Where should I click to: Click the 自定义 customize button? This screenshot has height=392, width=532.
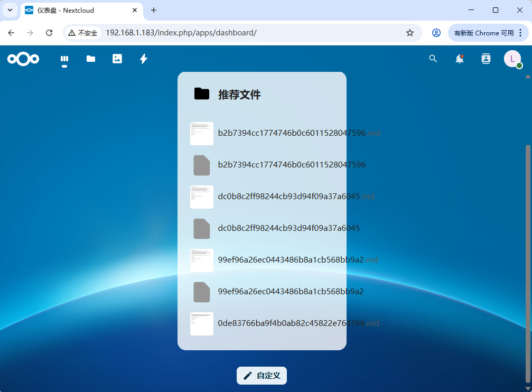click(262, 376)
